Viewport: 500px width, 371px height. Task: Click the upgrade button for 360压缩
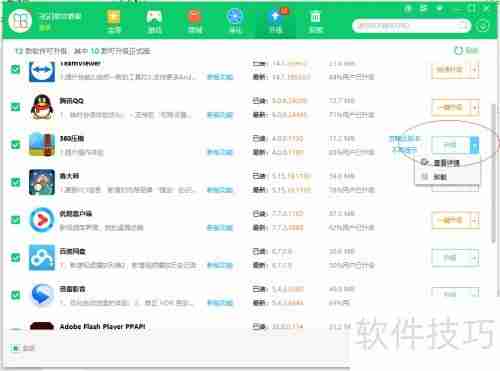tap(450, 145)
